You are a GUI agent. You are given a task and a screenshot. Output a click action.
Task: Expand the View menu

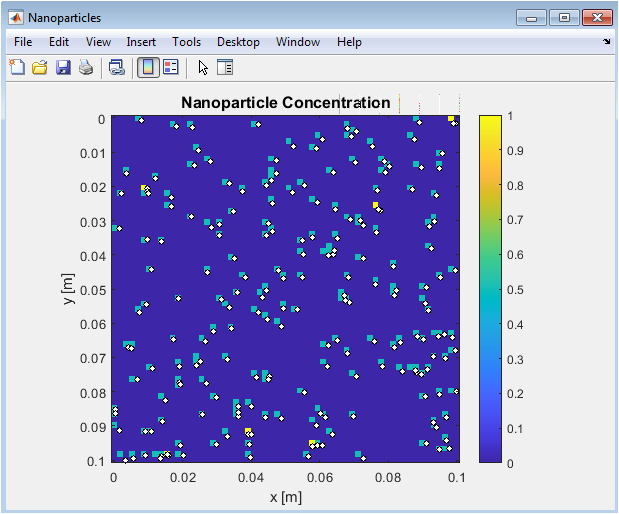[x=98, y=42]
